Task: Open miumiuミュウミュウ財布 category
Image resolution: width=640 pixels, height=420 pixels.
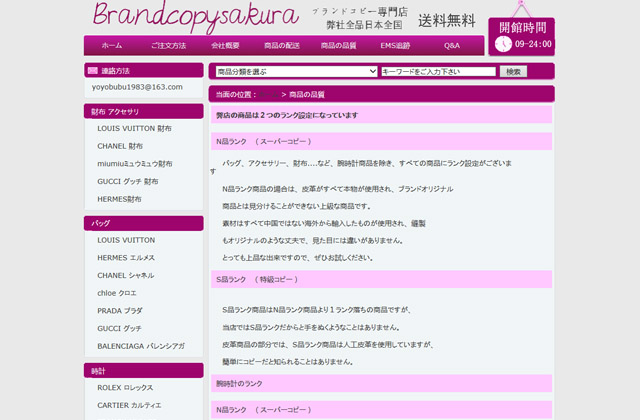Action: coord(135,164)
